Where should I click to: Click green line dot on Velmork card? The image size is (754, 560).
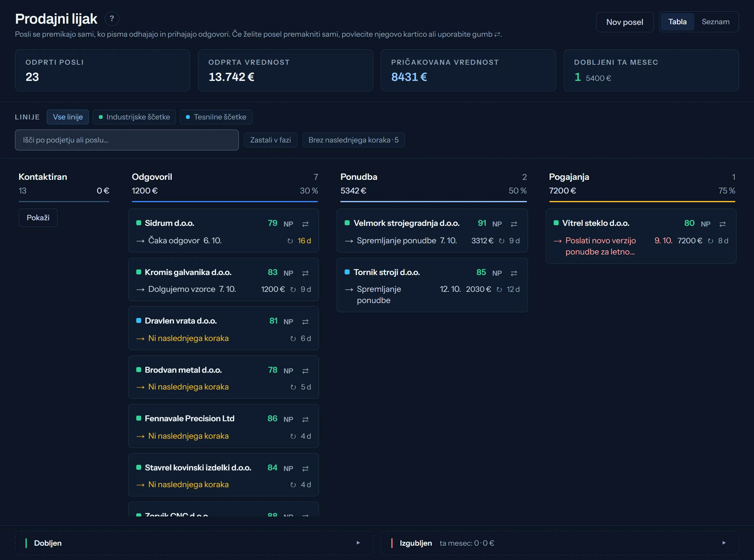coord(347,223)
